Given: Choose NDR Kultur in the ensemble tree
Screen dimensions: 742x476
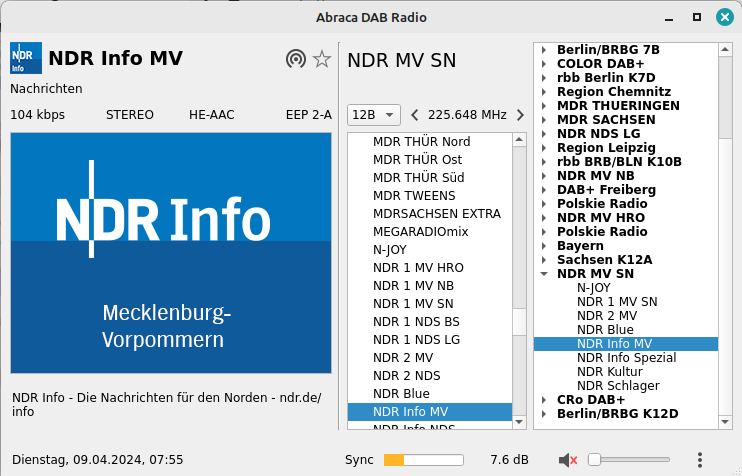Looking at the screenshot, I should click(x=610, y=372).
